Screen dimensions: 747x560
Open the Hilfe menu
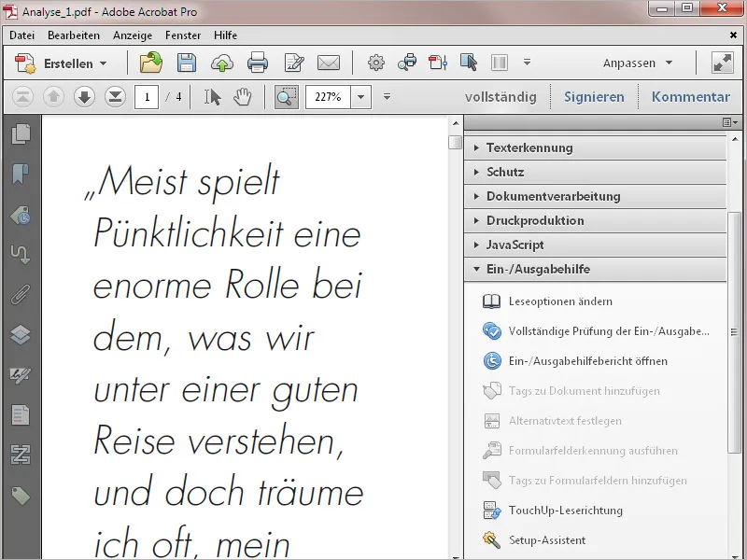[x=225, y=35]
